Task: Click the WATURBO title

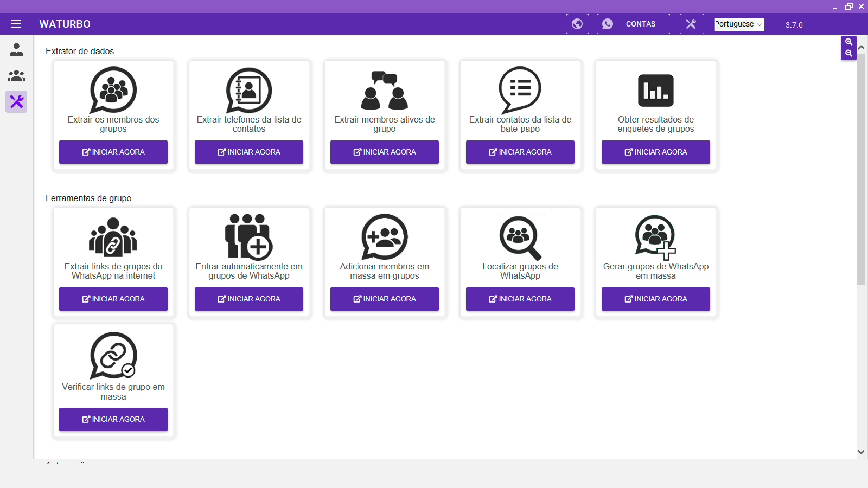Action: coord(65,24)
